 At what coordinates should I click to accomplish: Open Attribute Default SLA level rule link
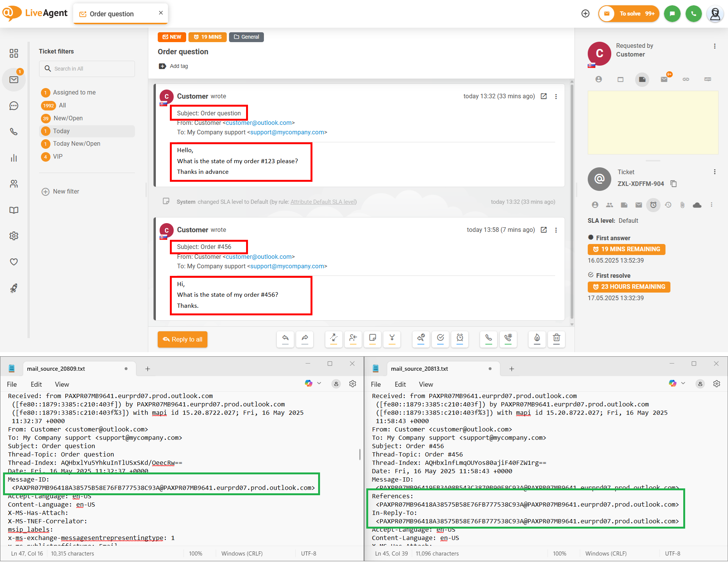pyautogui.click(x=323, y=202)
